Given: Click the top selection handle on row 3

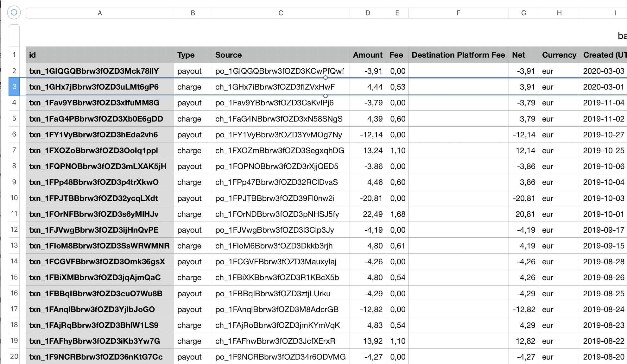Looking at the screenshot, I should coord(325,78).
